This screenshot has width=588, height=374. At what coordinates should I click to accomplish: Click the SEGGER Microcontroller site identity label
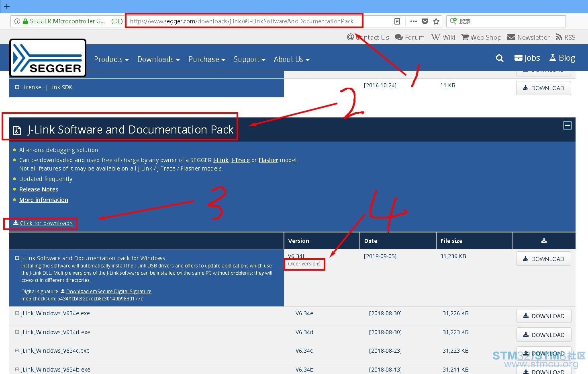tap(67, 21)
